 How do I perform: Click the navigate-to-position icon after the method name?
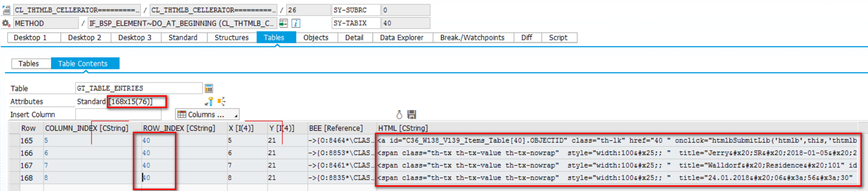(283, 23)
